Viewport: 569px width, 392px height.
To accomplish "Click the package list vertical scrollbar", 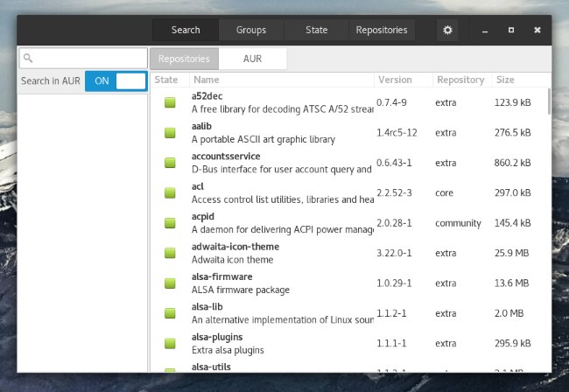I will coord(549,101).
